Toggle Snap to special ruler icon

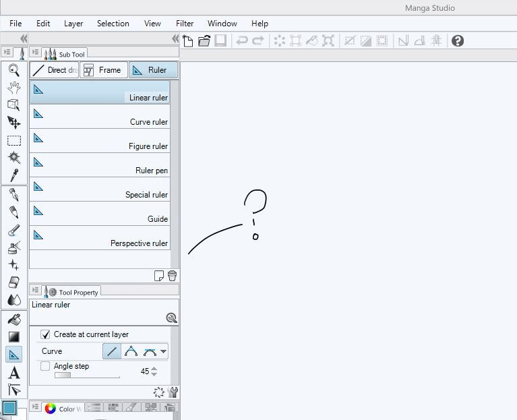coord(420,41)
